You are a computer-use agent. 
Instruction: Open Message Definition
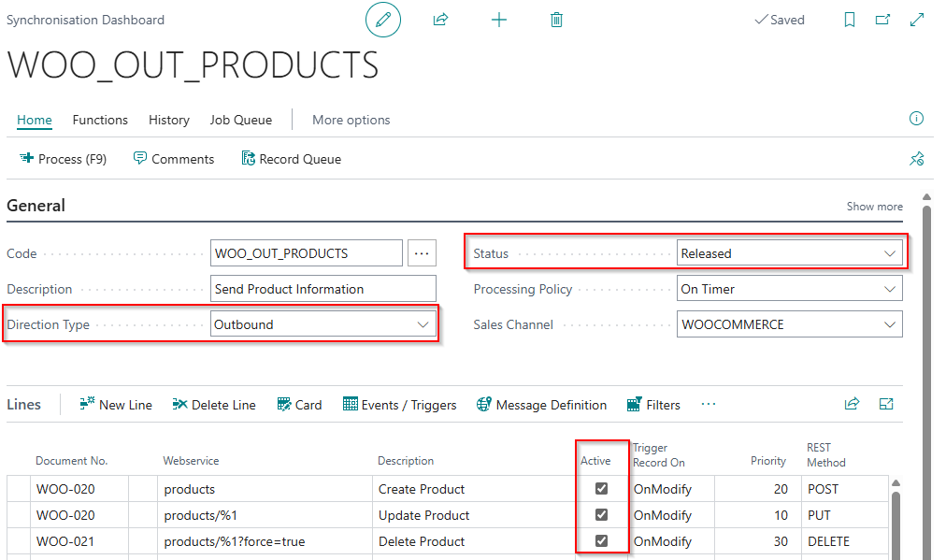tap(541, 405)
